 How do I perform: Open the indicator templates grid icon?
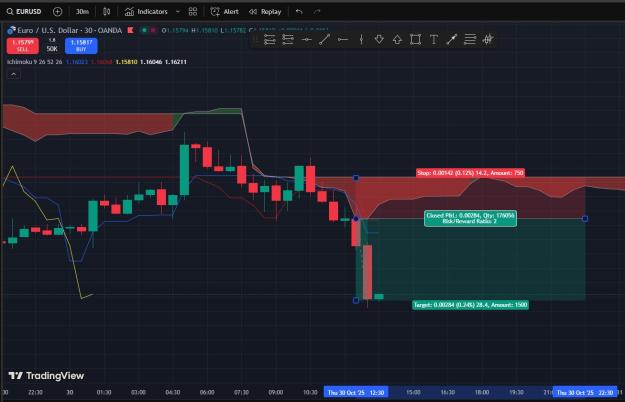193,12
